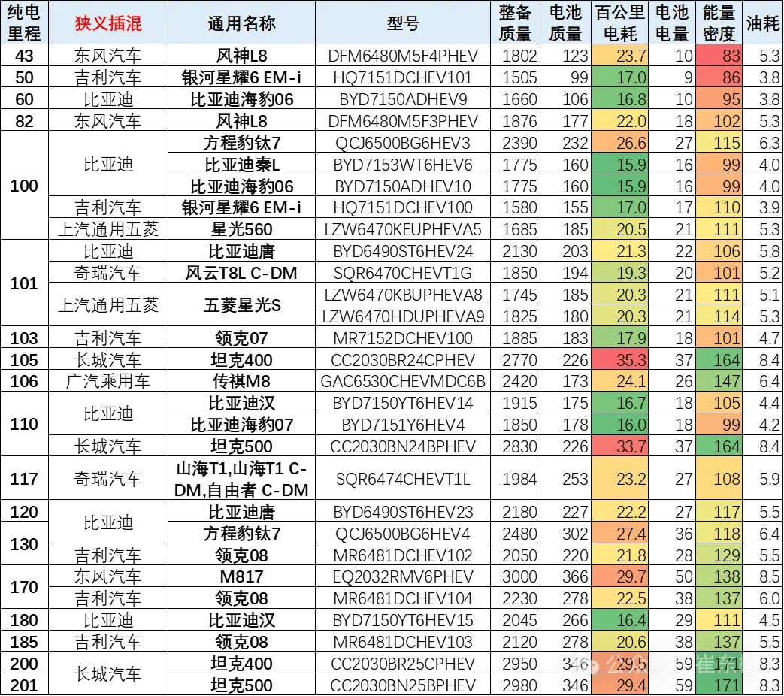Select the BYD6490ST6HEV24 model cell
The image size is (784, 696).
pos(403,251)
